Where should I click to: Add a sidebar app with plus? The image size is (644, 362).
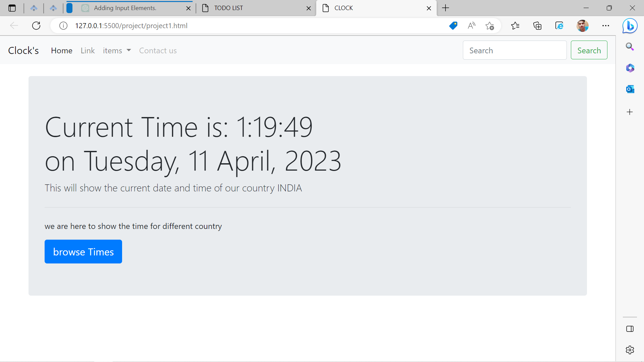(x=630, y=112)
